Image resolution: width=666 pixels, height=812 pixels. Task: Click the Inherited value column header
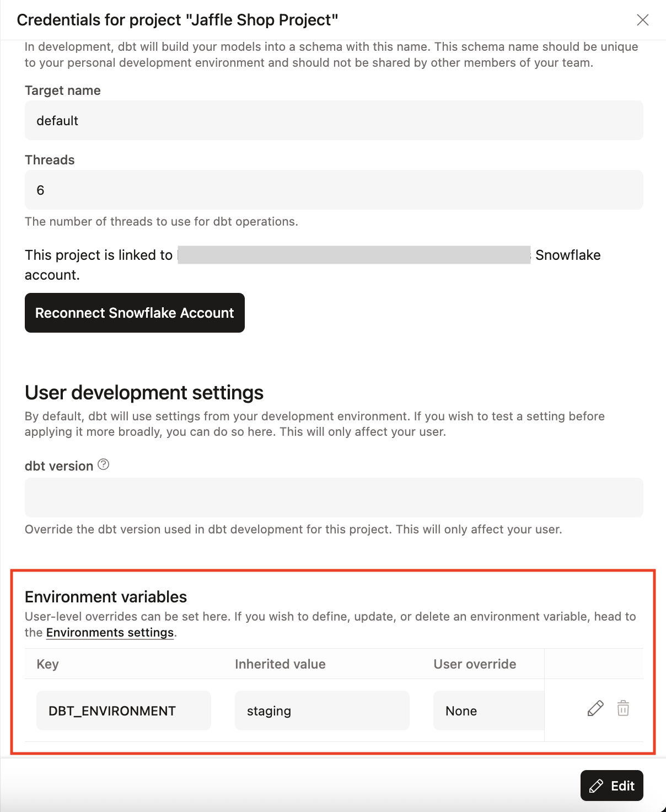(280, 664)
